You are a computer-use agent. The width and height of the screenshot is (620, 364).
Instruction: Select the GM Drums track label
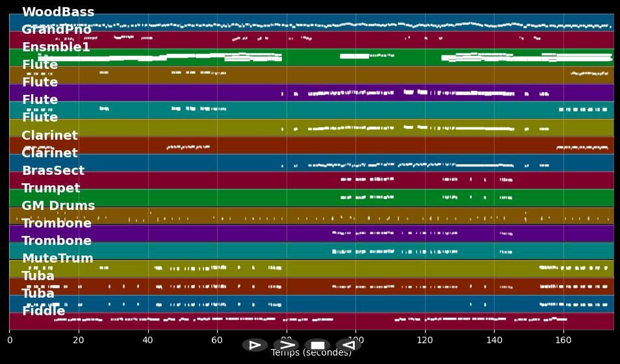[x=58, y=206]
